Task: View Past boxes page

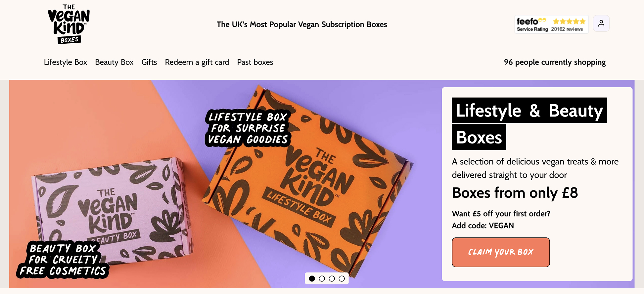Action: [x=255, y=62]
